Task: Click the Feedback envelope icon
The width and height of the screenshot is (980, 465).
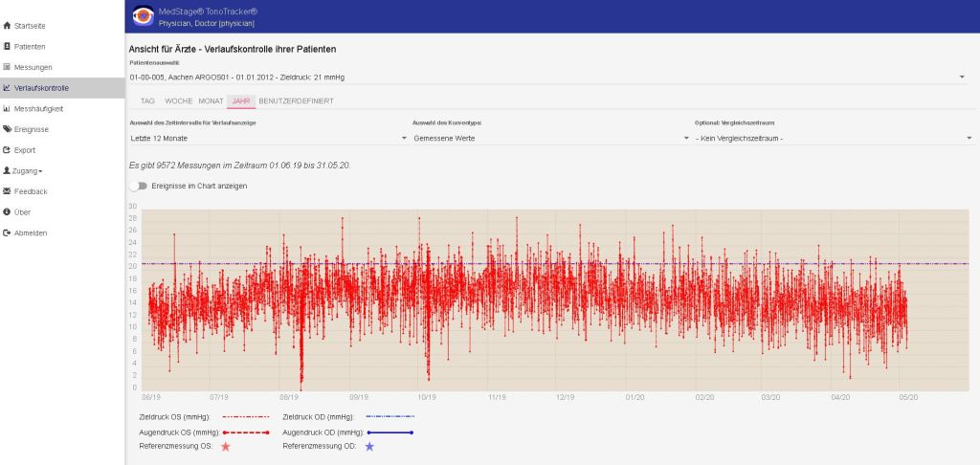Action: click(x=7, y=191)
